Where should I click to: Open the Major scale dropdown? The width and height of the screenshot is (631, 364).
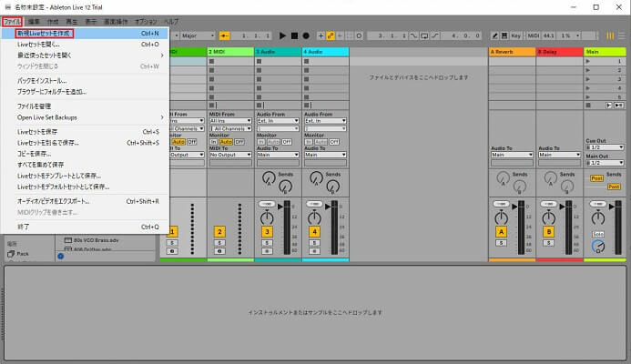(198, 35)
